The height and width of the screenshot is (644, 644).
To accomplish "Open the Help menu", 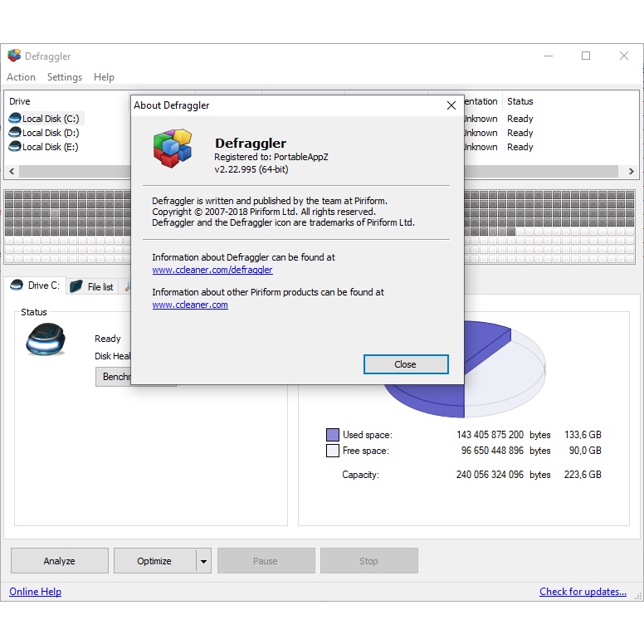I will click(x=104, y=77).
